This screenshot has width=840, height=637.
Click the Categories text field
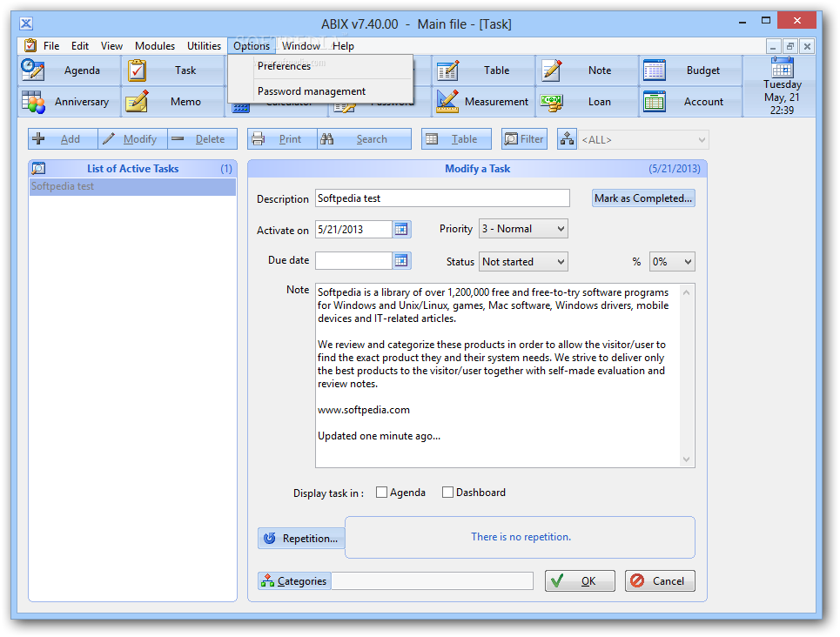coord(432,580)
